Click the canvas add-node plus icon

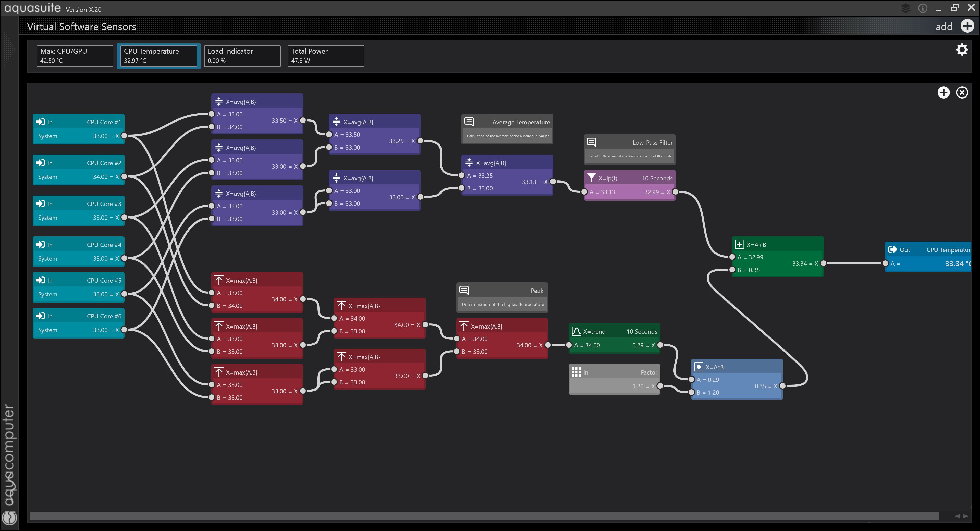pos(944,92)
